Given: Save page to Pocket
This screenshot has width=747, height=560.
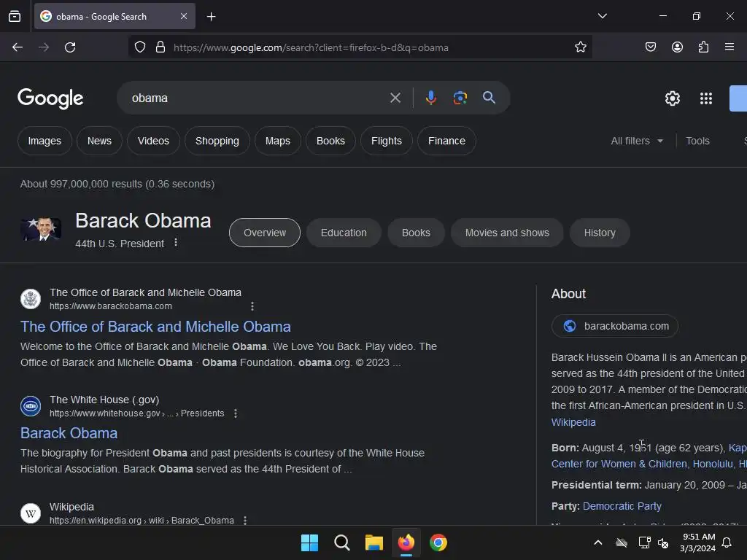Looking at the screenshot, I should (650, 47).
